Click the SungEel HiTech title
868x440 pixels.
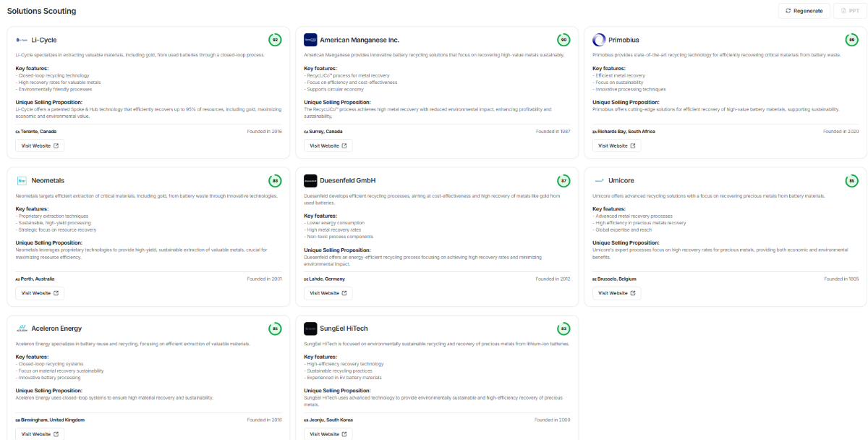coord(344,329)
